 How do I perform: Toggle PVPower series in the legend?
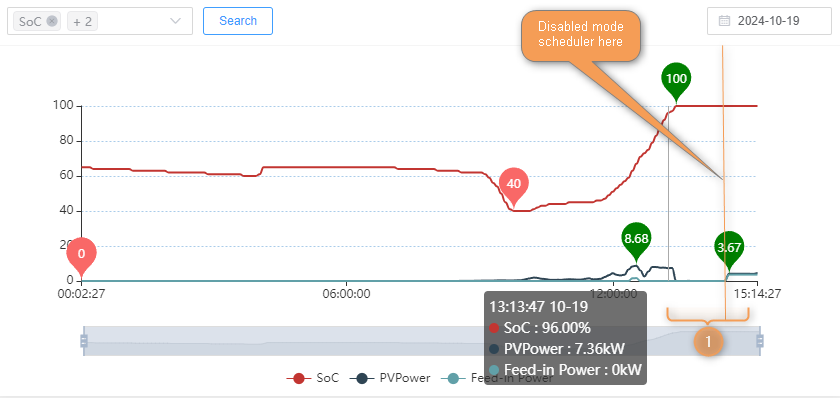(x=390, y=378)
